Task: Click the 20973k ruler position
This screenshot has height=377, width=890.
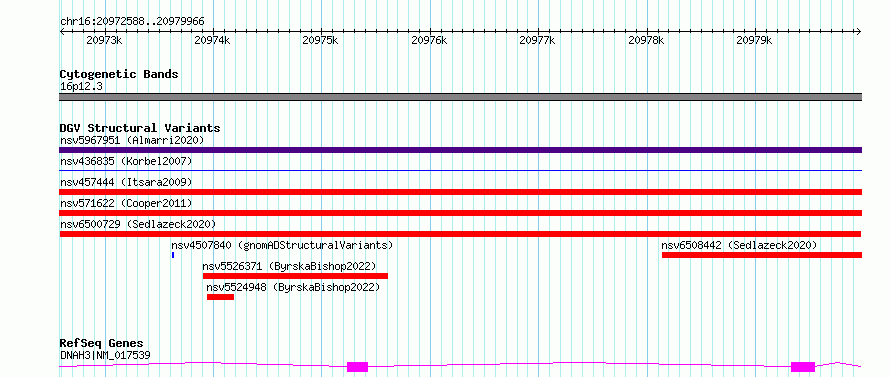Action: point(104,40)
